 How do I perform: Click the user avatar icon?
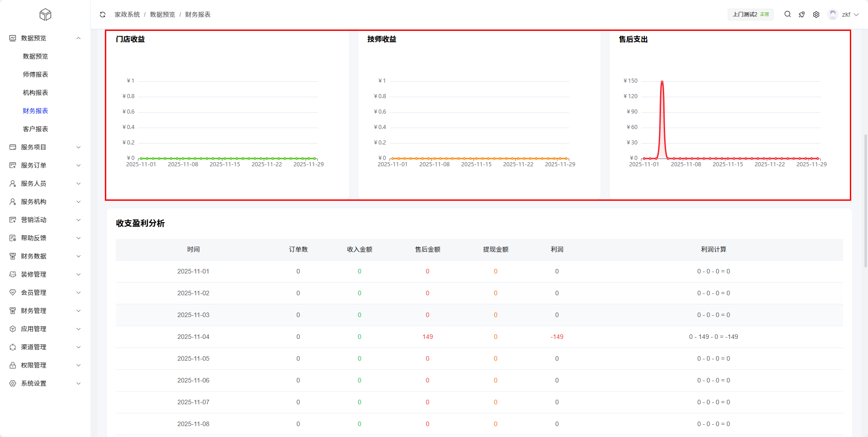click(833, 15)
